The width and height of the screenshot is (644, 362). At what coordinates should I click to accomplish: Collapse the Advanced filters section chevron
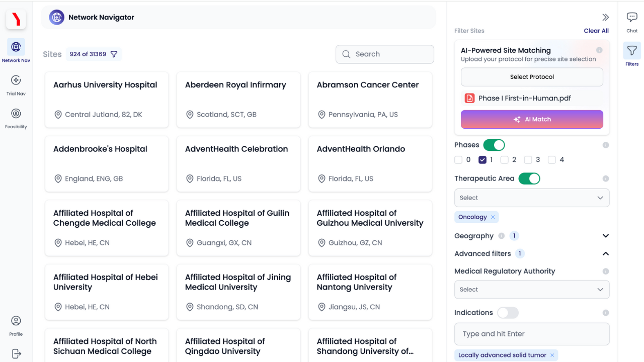(606, 254)
